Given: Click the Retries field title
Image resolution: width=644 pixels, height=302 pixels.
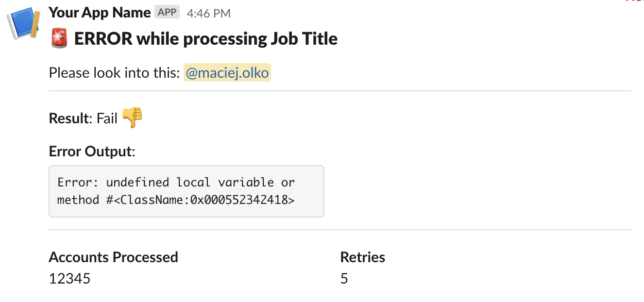Looking at the screenshot, I should click(362, 257).
